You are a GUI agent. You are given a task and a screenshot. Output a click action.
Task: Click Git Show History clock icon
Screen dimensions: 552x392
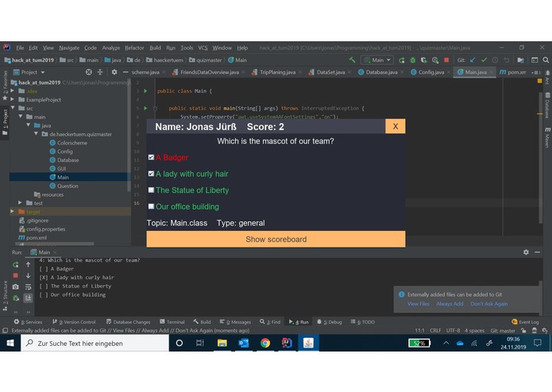[x=495, y=60]
